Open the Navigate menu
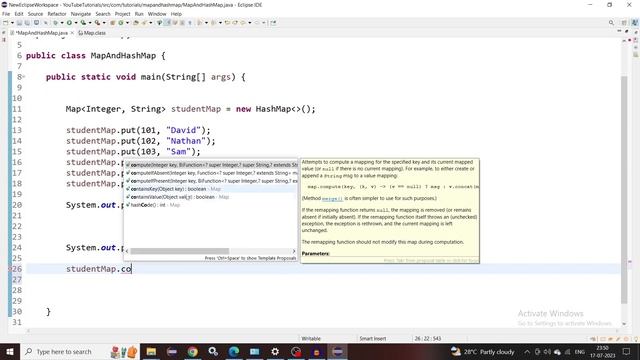The width and height of the screenshot is (640, 360). point(81,14)
